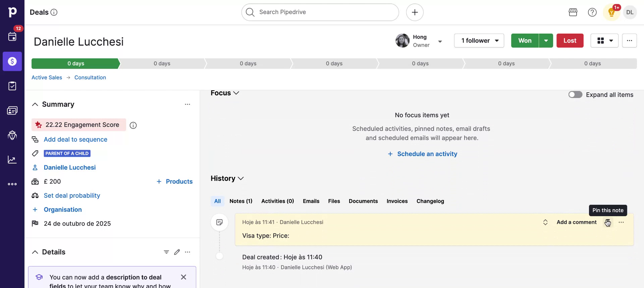Screen dimensions: 644x288
Task: Open the Sales Assistant lightbulb icon
Action: [x=611, y=13]
